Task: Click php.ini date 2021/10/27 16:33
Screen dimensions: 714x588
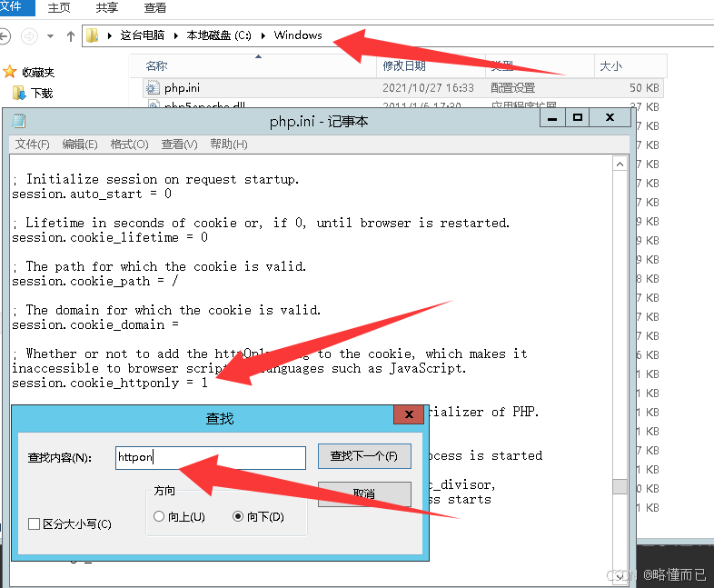Action: click(x=428, y=88)
